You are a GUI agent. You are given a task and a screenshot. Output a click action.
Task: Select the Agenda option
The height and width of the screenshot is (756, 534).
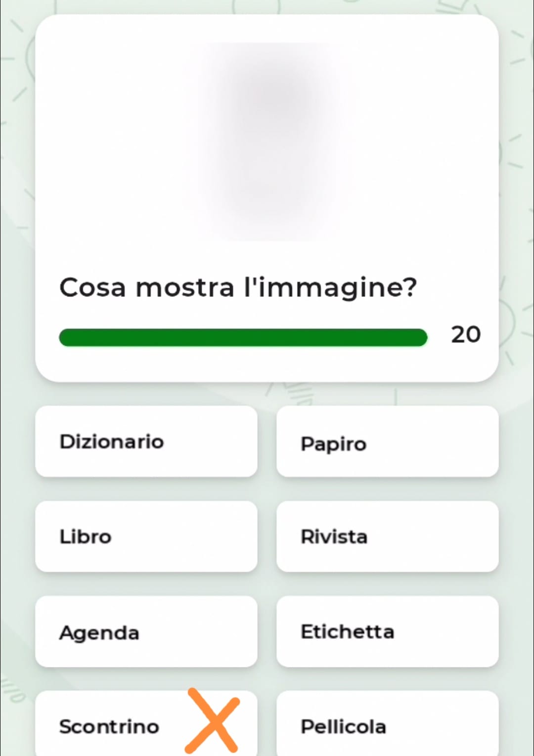146,631
